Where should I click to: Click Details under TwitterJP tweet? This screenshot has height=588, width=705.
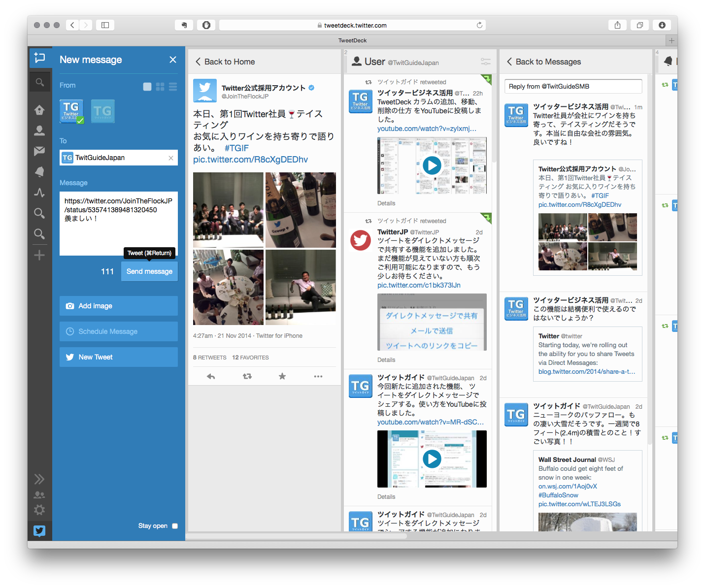386,360
